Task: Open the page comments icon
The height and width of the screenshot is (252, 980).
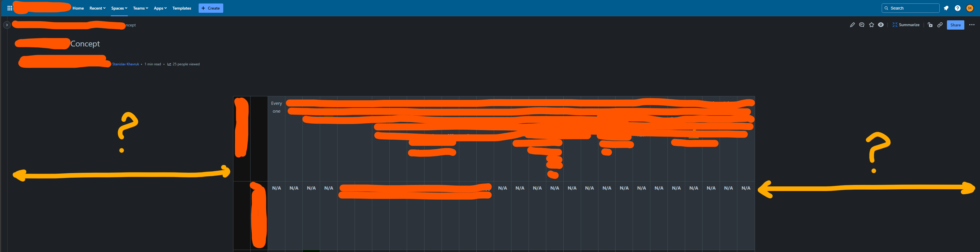Action: pos(862,25)
